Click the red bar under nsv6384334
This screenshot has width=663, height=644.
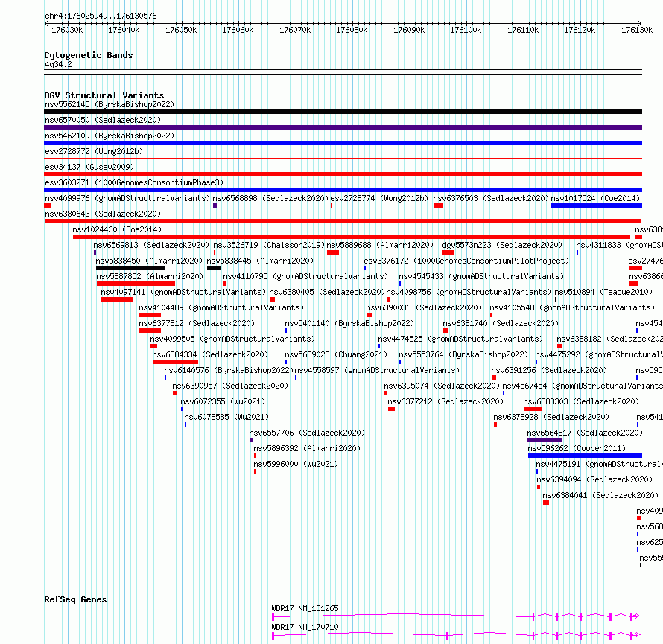pyautogui.click(x=175, y=362)
